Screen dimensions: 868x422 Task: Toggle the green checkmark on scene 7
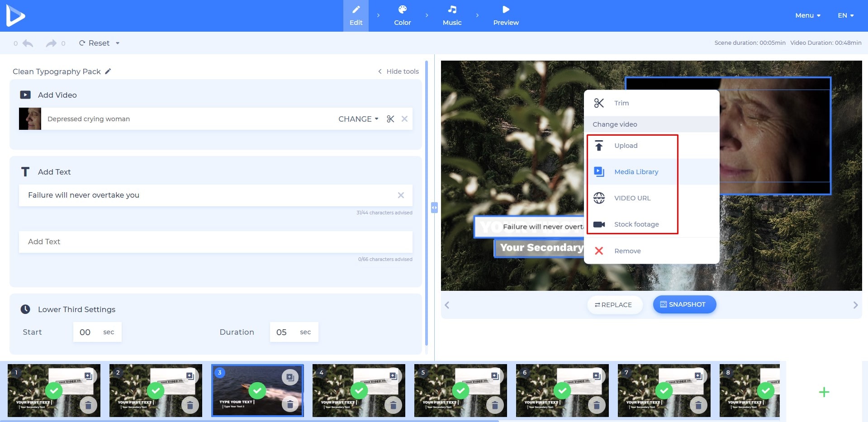click(664, 390)
